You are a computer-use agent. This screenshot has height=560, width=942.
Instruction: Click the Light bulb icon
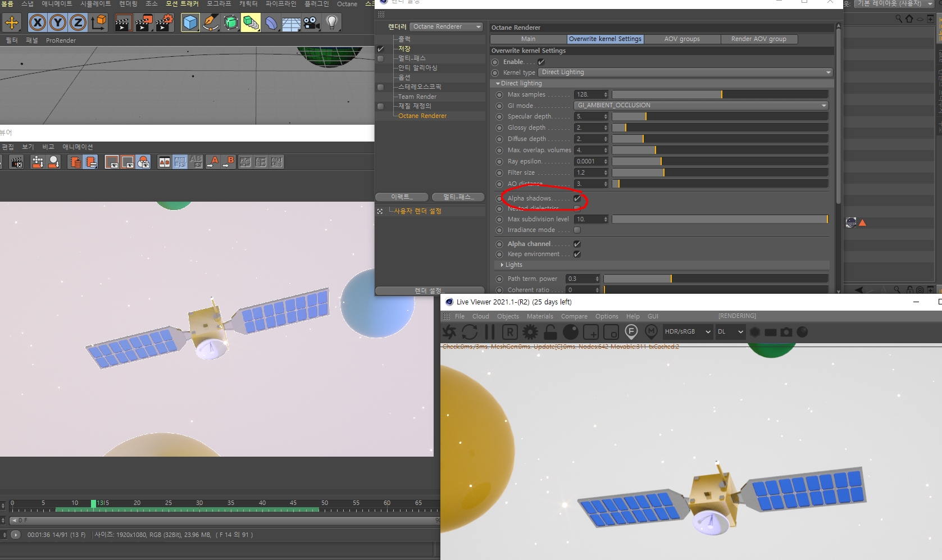pyautogui.click(x=332, y=22)
